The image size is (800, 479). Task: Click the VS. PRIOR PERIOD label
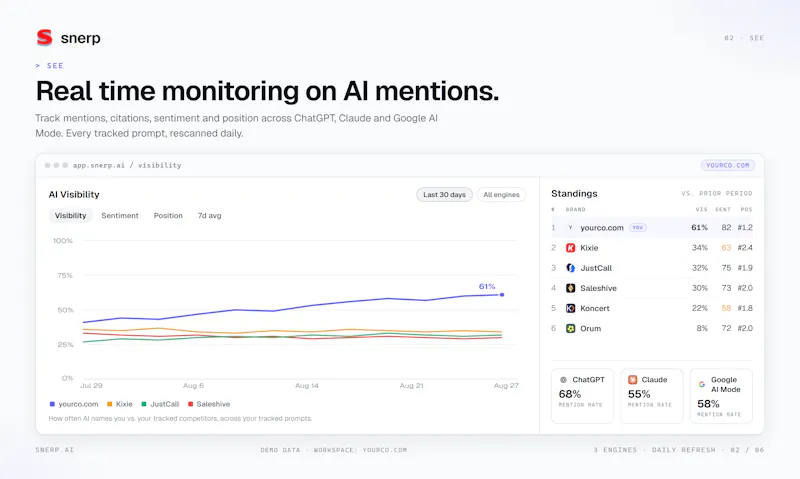(x=717, y=193)
